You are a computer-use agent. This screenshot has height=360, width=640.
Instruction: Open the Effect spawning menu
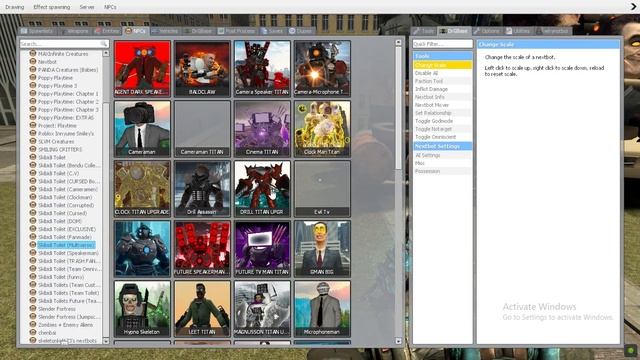click(x=51, y=7)
